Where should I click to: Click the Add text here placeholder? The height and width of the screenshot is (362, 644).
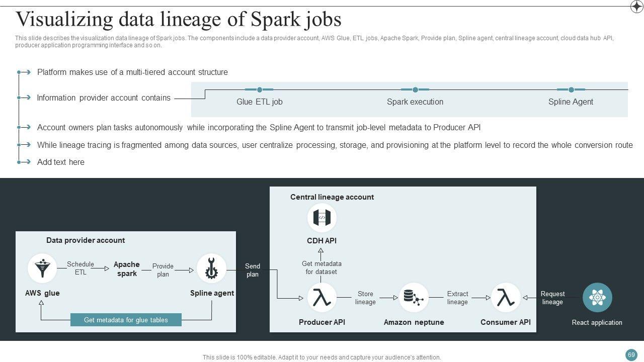tap(61, 162)
